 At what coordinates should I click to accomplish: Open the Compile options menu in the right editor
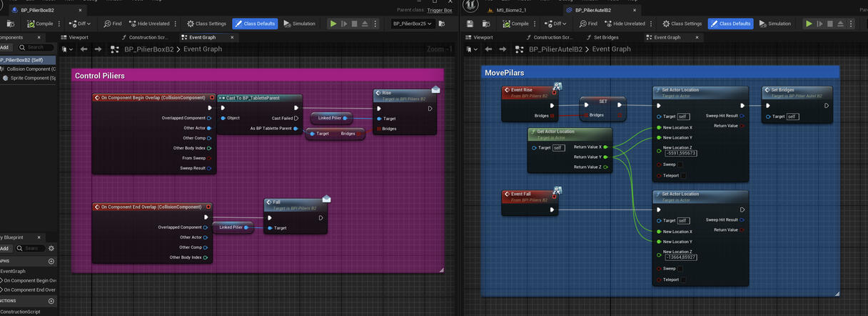click(x=536, y=24)
